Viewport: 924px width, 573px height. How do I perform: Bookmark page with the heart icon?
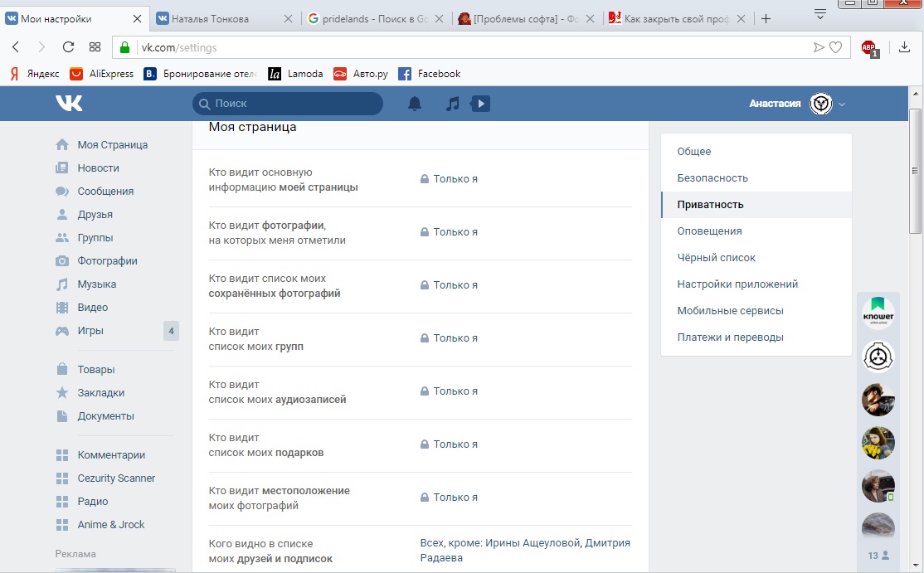835,47
